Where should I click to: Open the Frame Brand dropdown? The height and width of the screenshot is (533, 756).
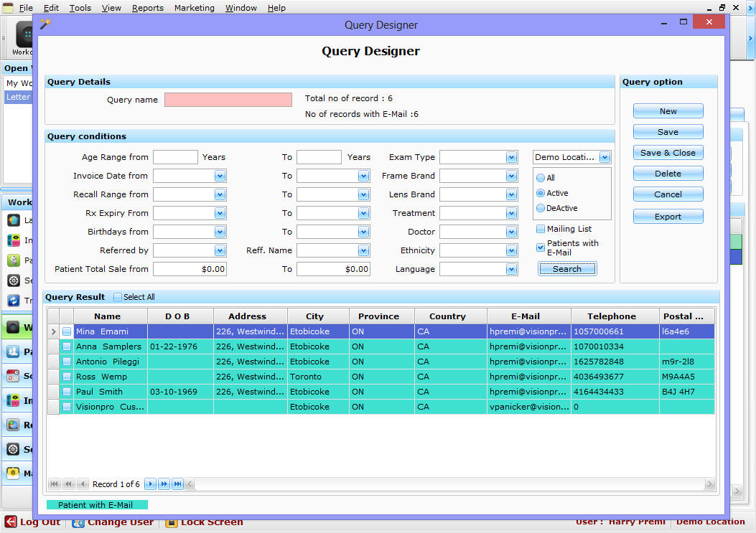pyautogui.click(x=512, y=176)
